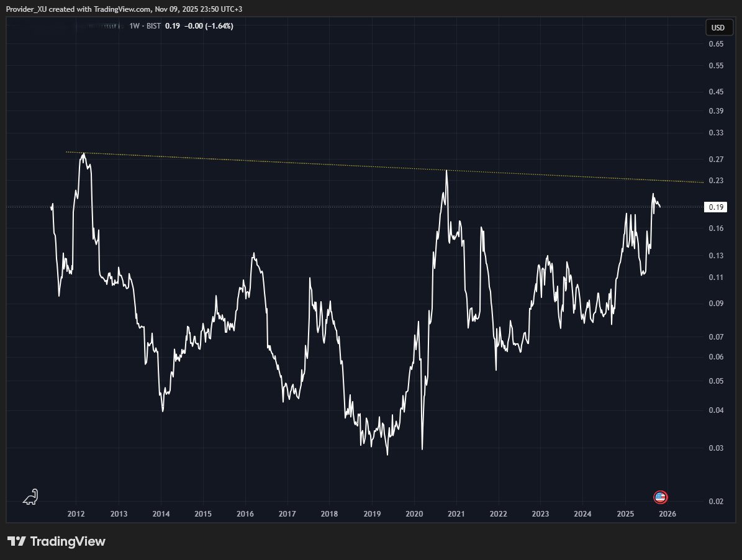Click the 2026 label on time axis
This screenshot has height=560, width=742.
[x=667, y=514]
